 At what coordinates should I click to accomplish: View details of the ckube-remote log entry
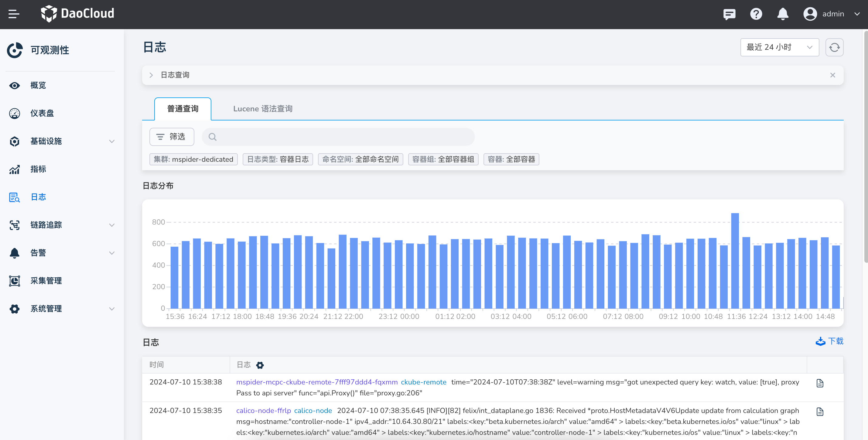[820, 383]
